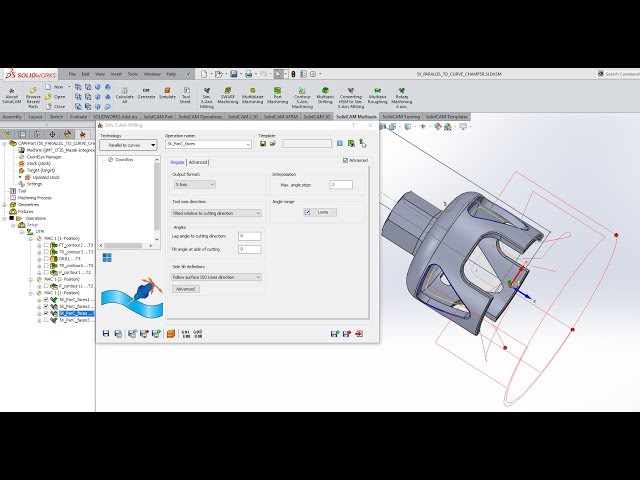The width and height of the screenshot is (640, 480).
Task: Choose SWARF Machining tool
Action: (228, 95)
